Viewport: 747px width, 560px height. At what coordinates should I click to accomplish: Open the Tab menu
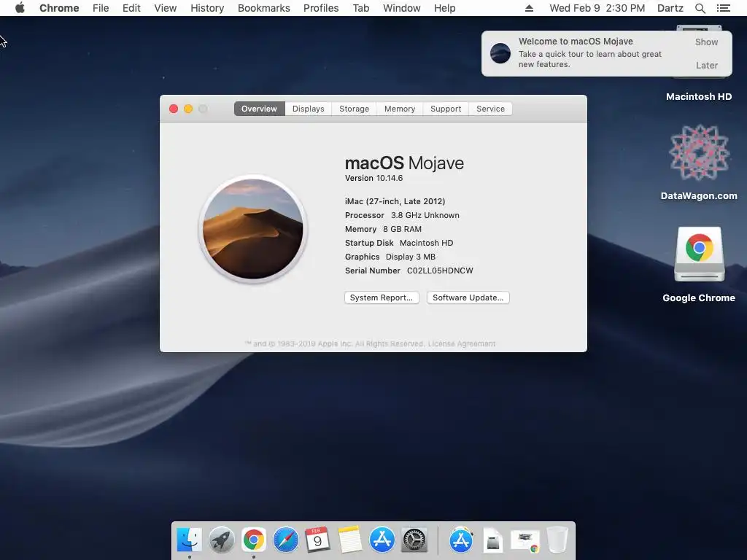(x=361, y=8)
